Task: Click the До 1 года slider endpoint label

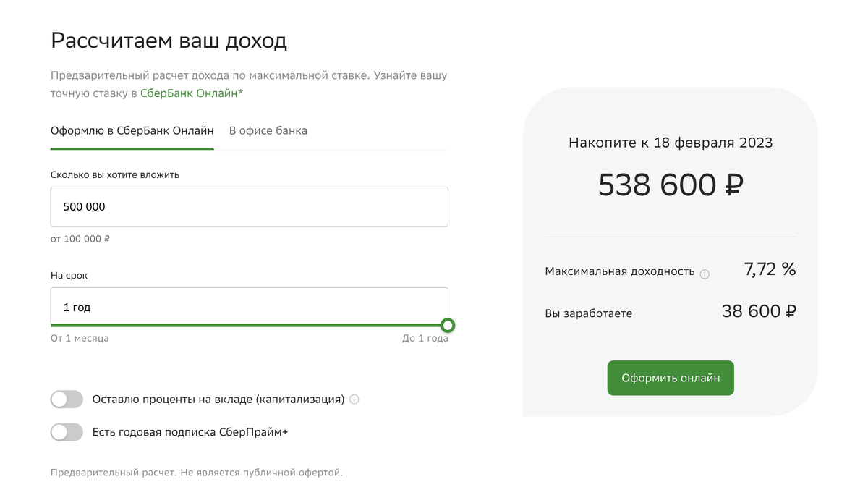Action: pyautogui.click(x=426, y=337)
